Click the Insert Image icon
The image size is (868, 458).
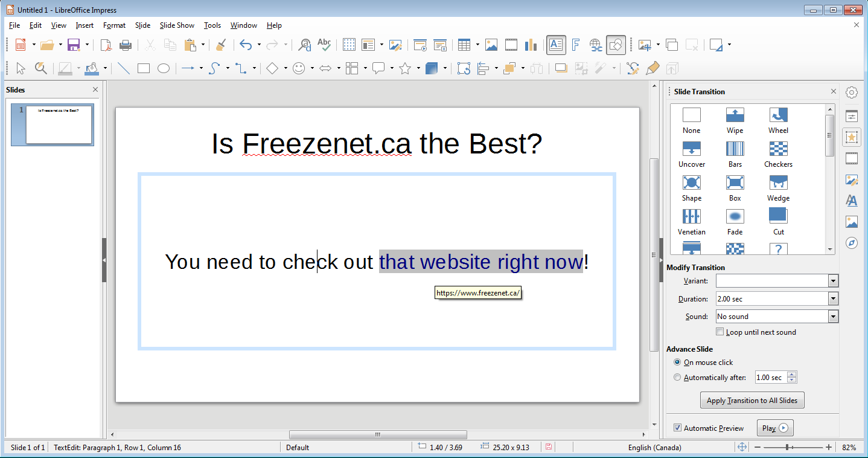point(491,45)
